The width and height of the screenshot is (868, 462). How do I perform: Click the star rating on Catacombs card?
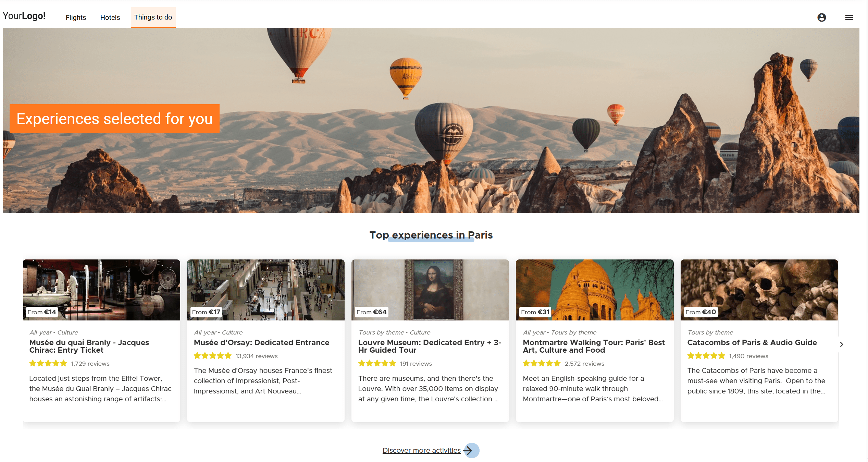706,356
